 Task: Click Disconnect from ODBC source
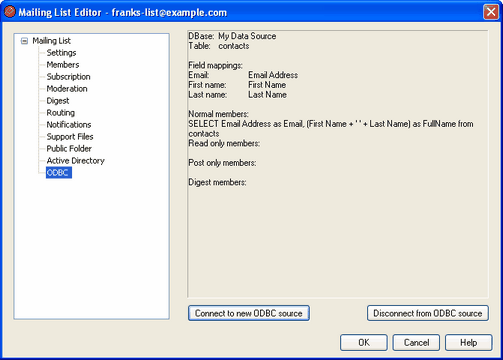428,313
